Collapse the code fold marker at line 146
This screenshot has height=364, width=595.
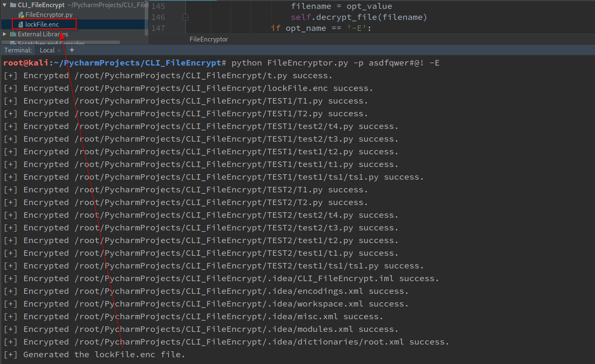coord(185,17)
